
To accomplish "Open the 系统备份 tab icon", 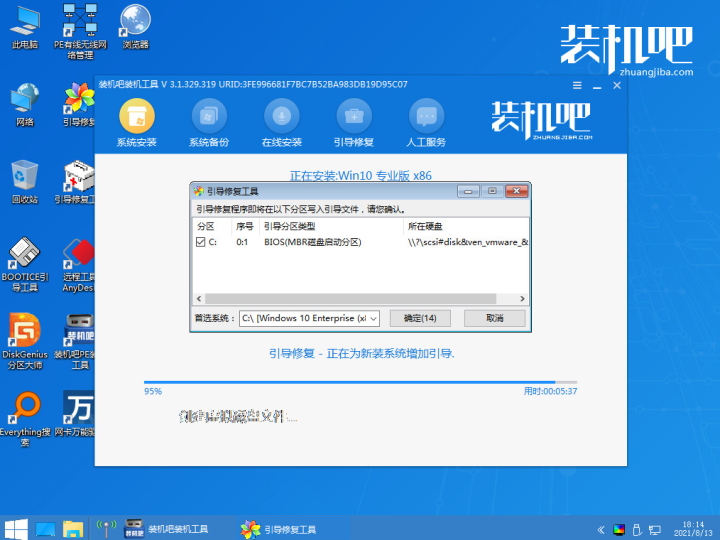I will (x=209, y=116).
